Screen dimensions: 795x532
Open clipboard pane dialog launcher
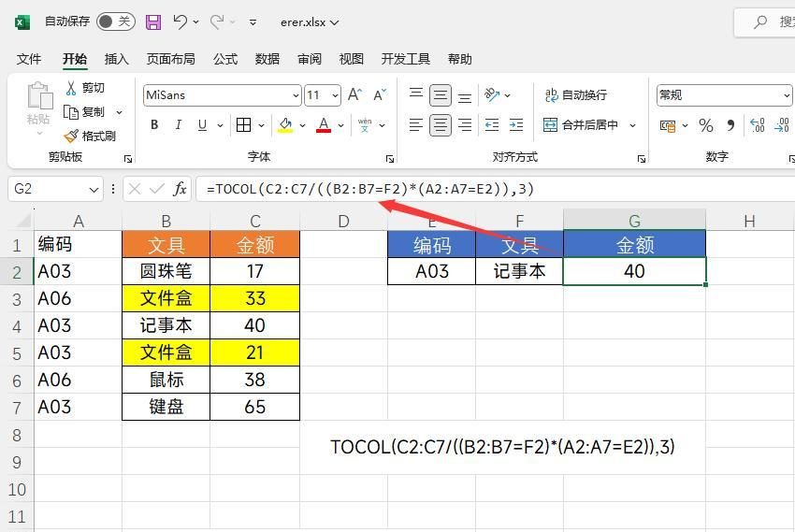(128, 159)
